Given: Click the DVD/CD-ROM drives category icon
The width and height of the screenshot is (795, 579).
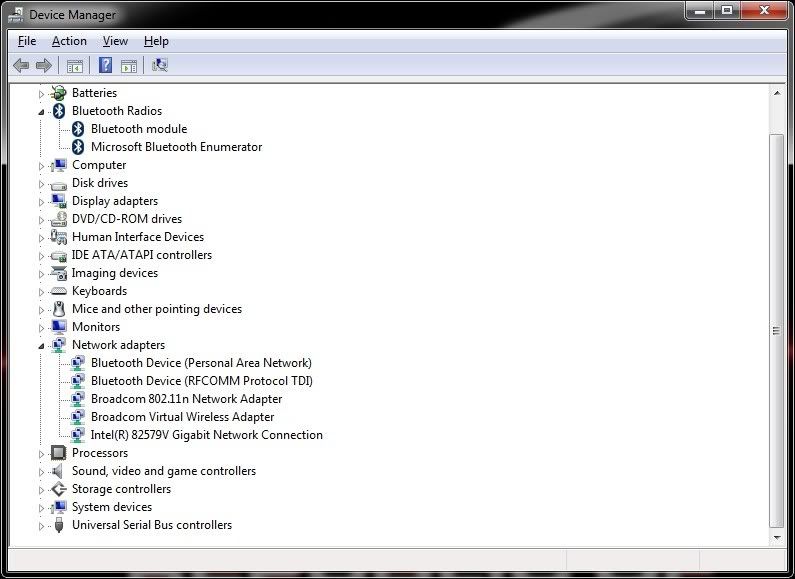Looking at the screenshot, I should click(59, 219).
